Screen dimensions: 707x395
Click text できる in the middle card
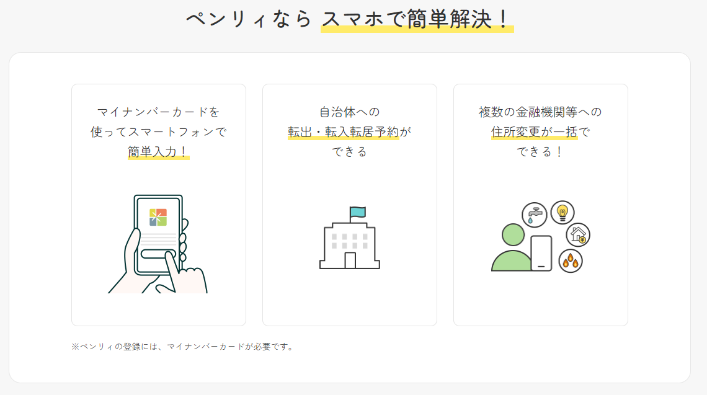tap(349, 152)
